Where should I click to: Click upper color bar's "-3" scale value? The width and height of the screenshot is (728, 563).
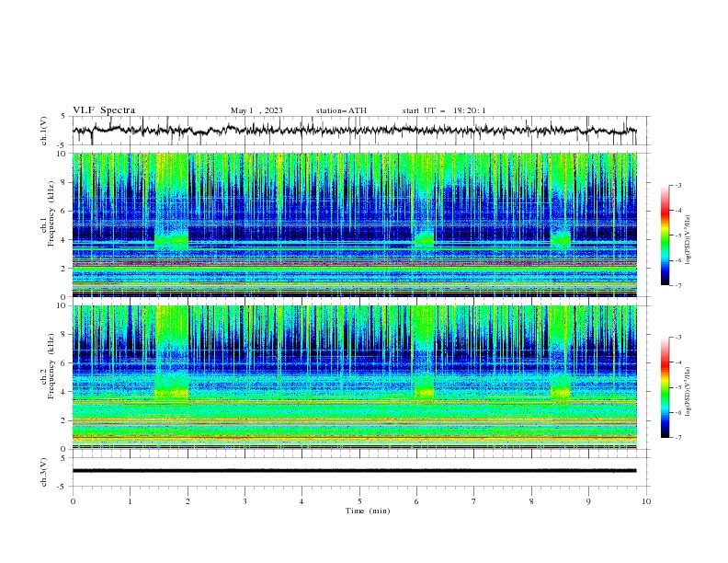[677, 186]
